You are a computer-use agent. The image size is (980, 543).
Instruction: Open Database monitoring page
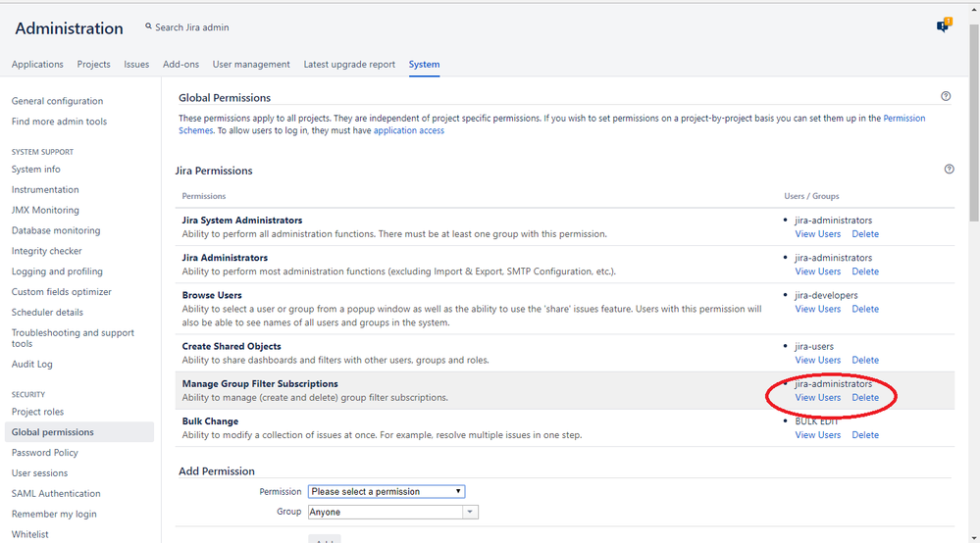pyautogui.click(x=56, y=231)
